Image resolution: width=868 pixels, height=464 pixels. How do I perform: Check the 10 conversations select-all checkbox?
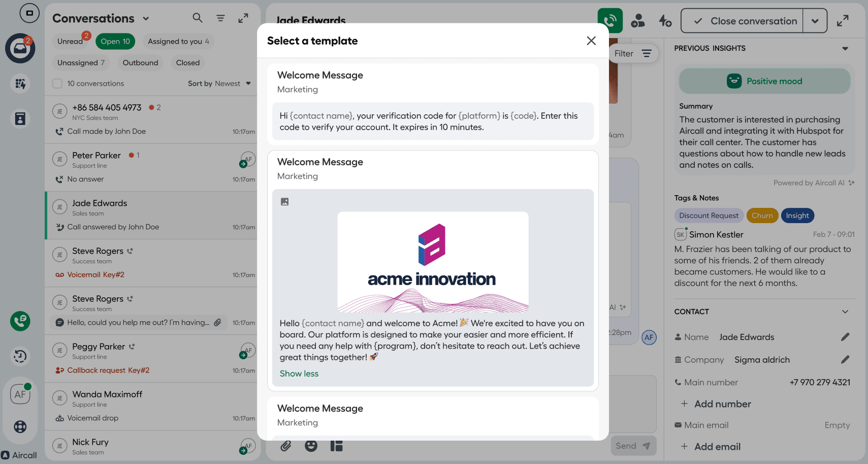point(57,83)
